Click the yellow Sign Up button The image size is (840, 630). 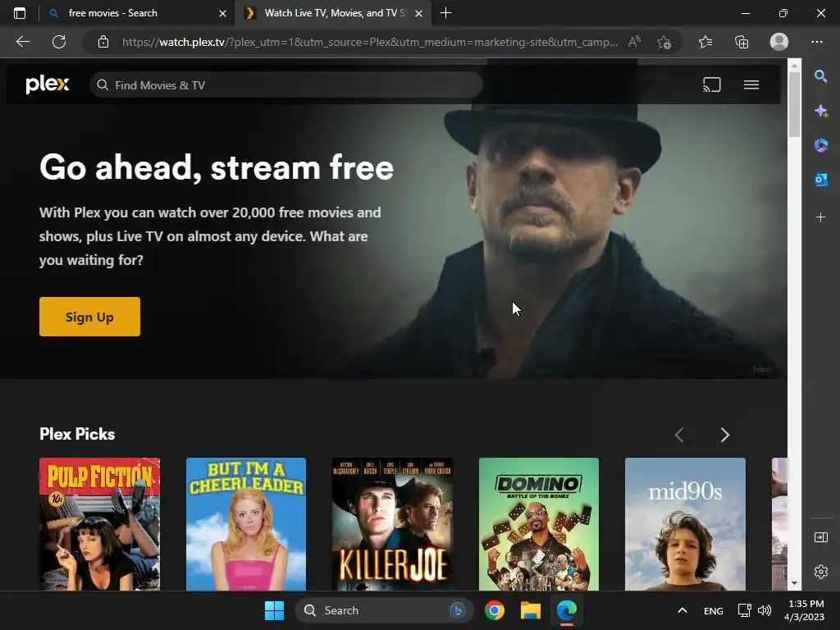(89, 317)
